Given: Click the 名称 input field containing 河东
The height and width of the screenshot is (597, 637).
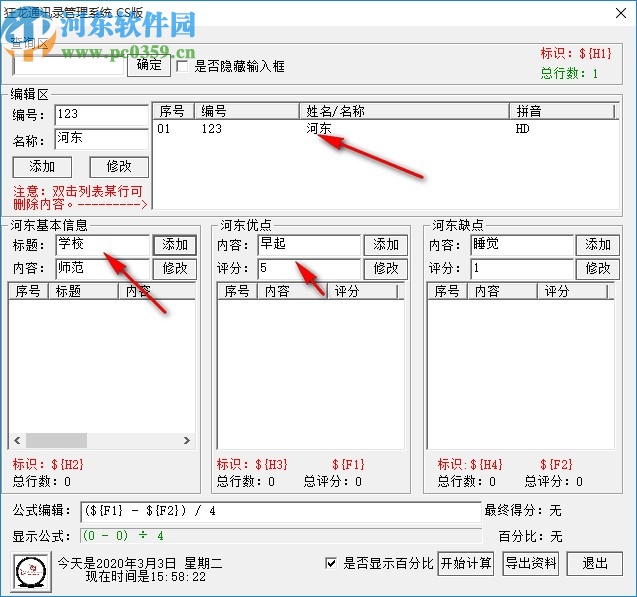Looking at the screenshot, I should 102,138.
